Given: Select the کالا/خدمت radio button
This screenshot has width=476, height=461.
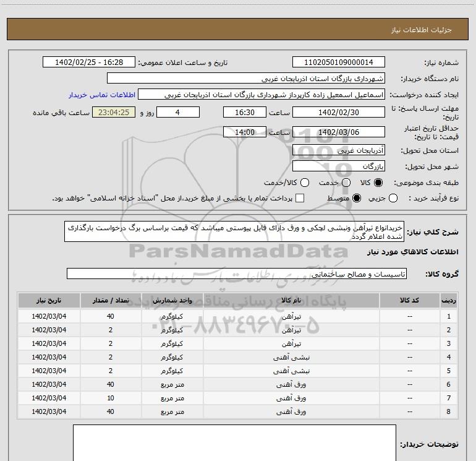Looking at the screenshot, I should click(305, 183).
